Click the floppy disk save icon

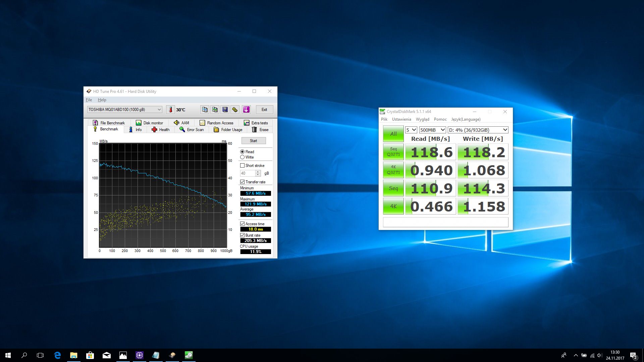[x=225, y=110]
